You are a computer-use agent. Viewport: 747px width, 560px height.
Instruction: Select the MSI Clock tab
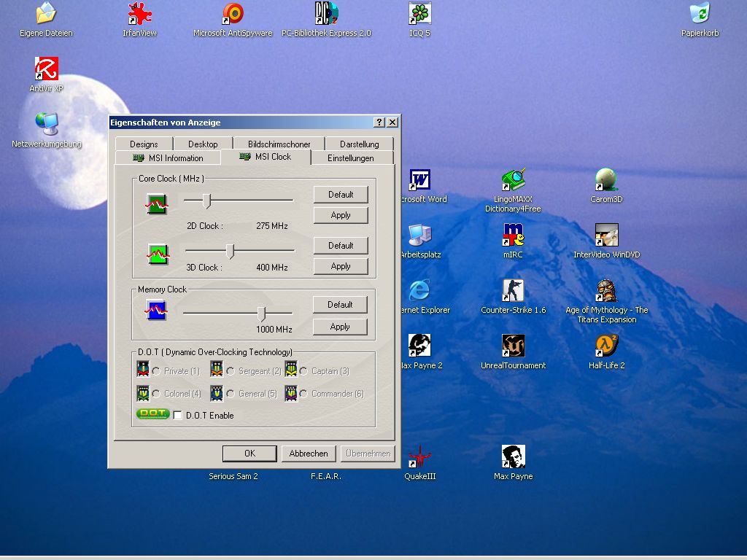coord(266,157)
